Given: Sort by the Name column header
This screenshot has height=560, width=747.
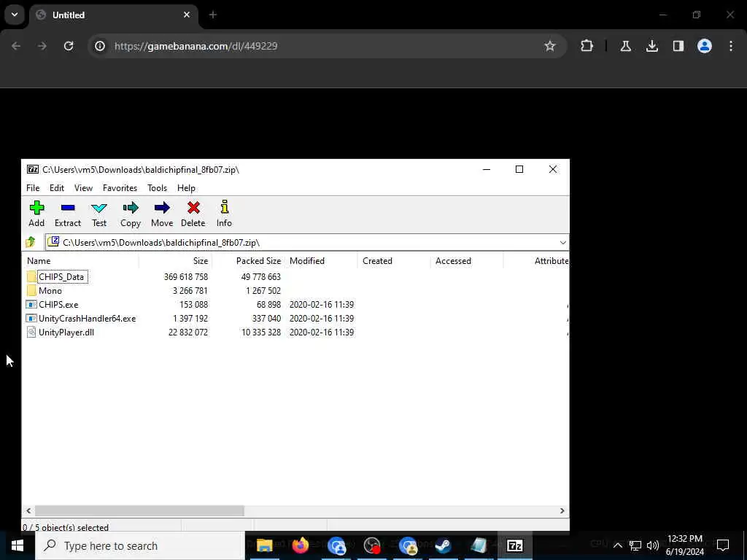Looking at the screenshot, I should (80, 261).
